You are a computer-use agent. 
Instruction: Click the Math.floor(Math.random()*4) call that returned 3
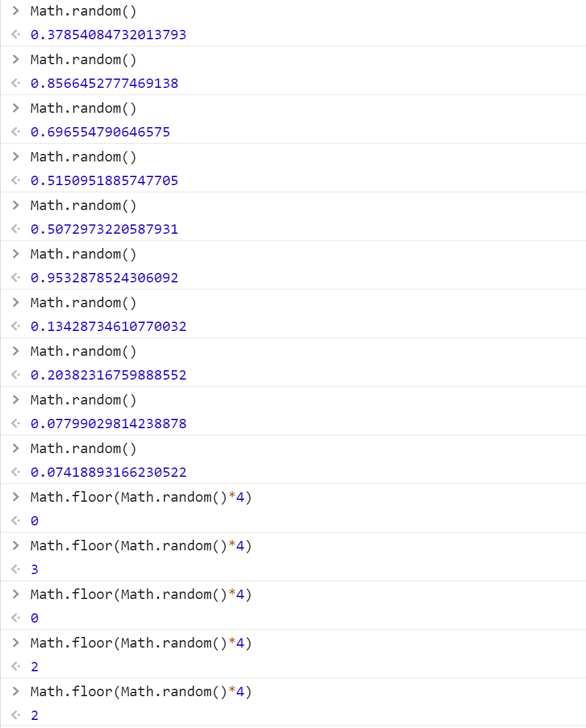141,545
